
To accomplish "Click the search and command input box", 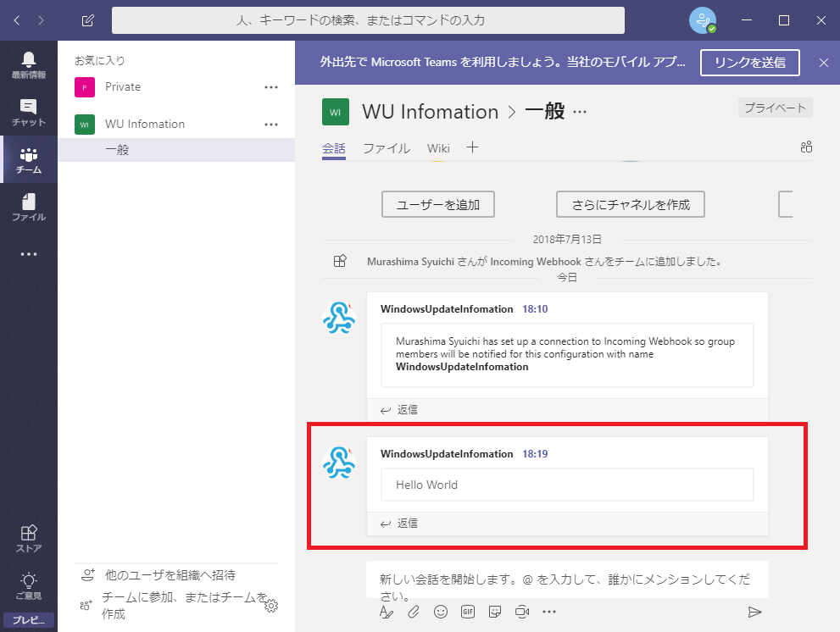I will [368, 20].
